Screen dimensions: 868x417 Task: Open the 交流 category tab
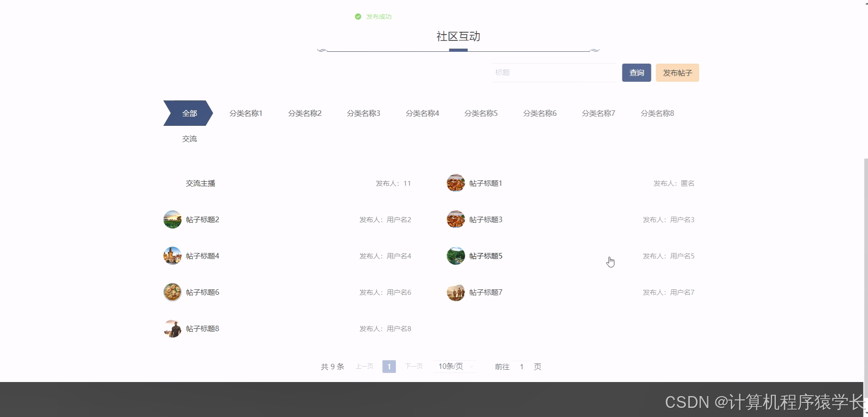pos(189,139)
